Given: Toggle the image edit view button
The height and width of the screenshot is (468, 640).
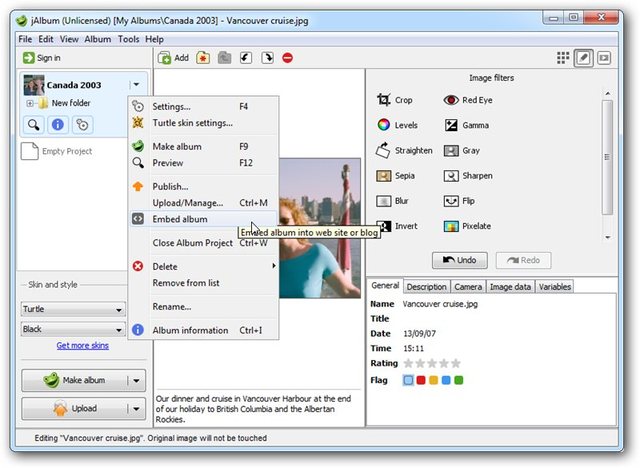Looking at the screenshot, I should coord(584,58).
